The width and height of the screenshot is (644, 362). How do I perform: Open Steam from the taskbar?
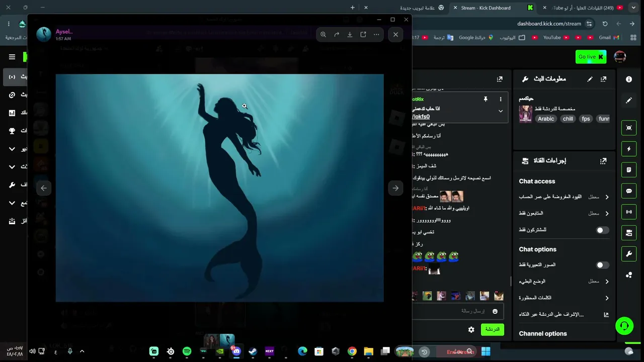(x=253, y=351)
